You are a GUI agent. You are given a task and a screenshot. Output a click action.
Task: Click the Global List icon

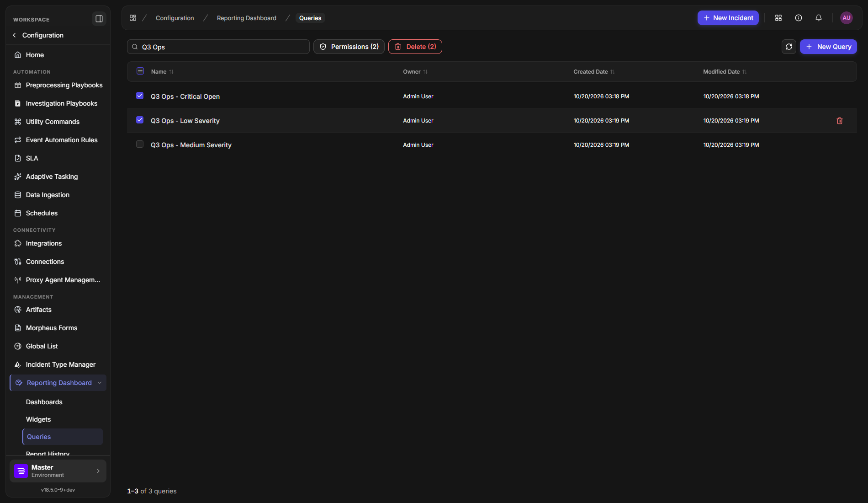[x=18, y=346]
